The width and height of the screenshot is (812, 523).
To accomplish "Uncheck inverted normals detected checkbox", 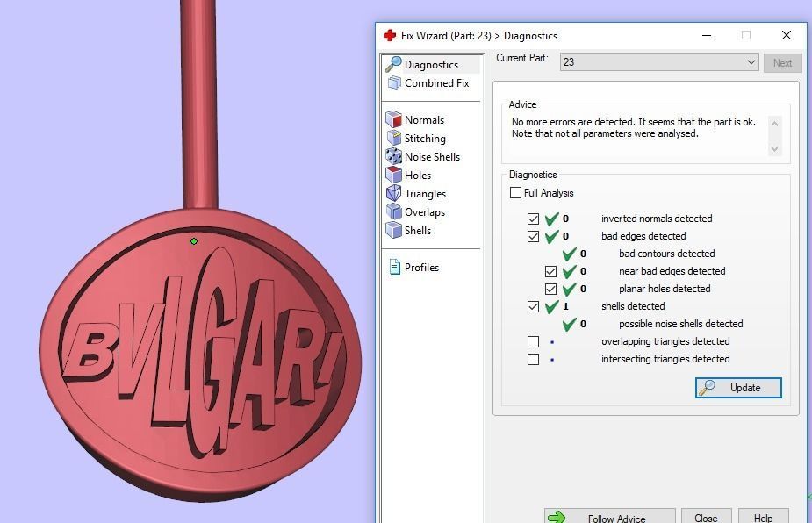I will [x=533, y=219].
